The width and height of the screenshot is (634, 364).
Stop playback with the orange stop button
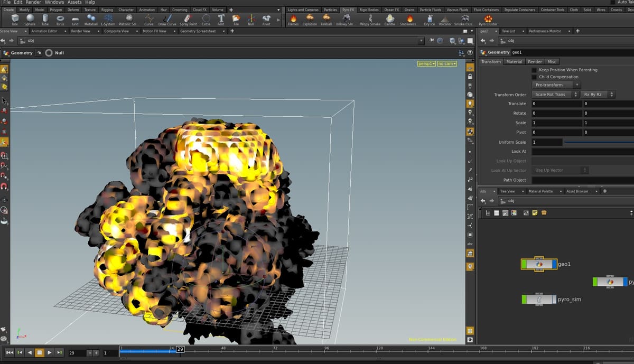39,352
